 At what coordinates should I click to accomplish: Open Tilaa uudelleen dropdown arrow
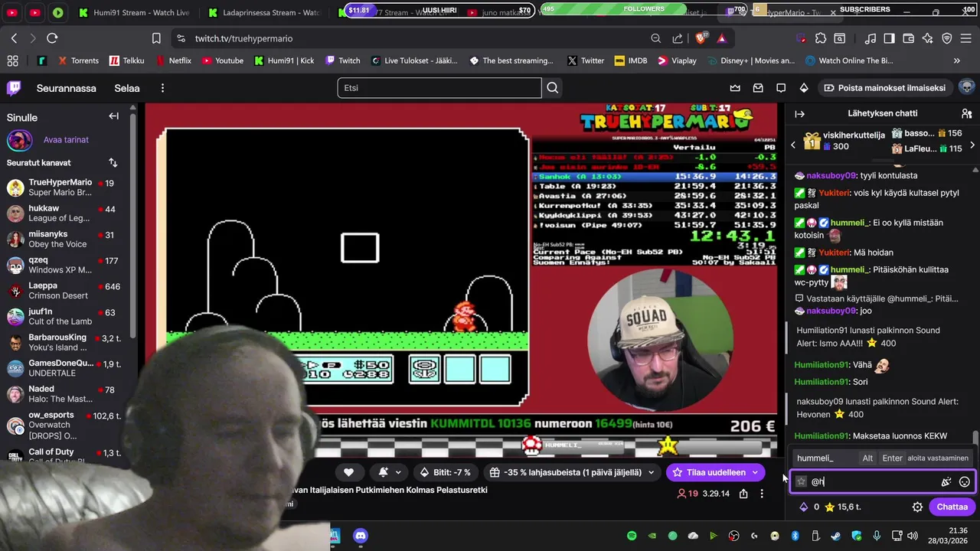pyautogui.click(x=755, y=472)
